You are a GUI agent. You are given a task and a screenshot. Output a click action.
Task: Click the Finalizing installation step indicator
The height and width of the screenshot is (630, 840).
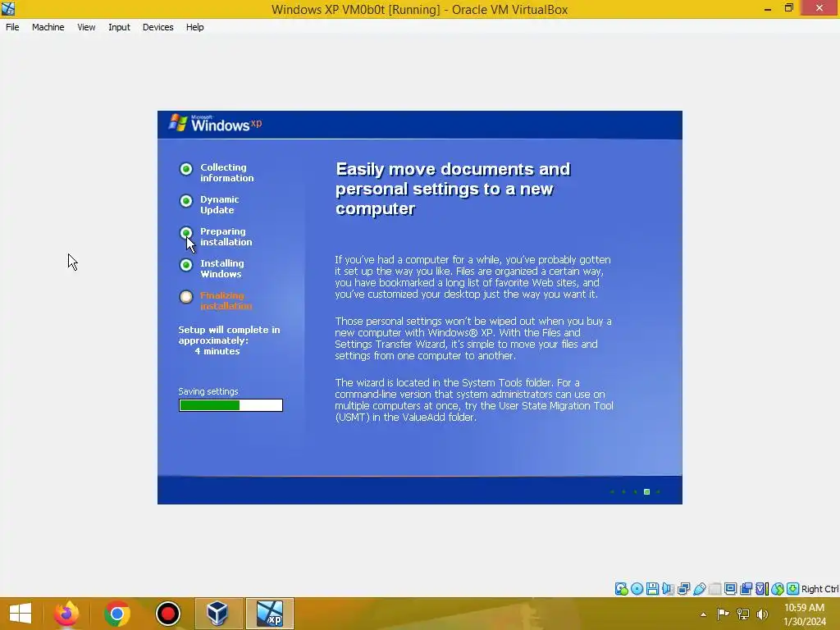[186, 297]
